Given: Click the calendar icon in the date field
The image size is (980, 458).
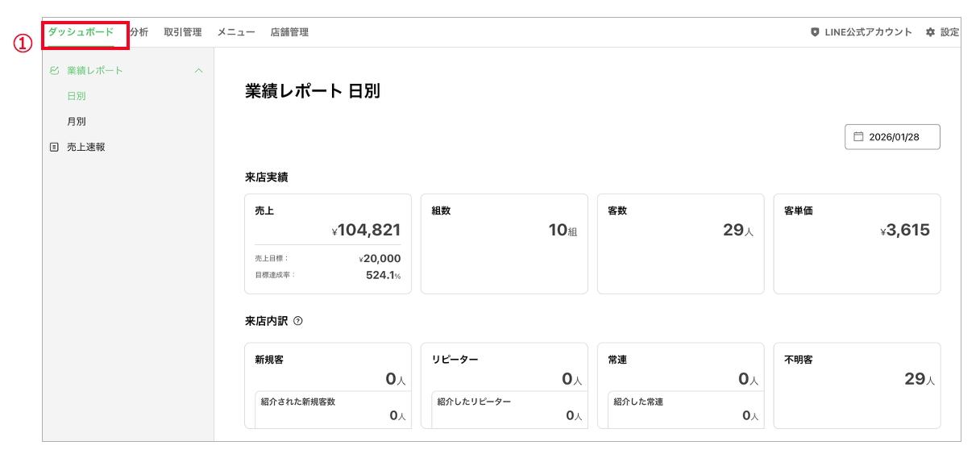Looking at the screenshot, I should (x=858, y=137).
